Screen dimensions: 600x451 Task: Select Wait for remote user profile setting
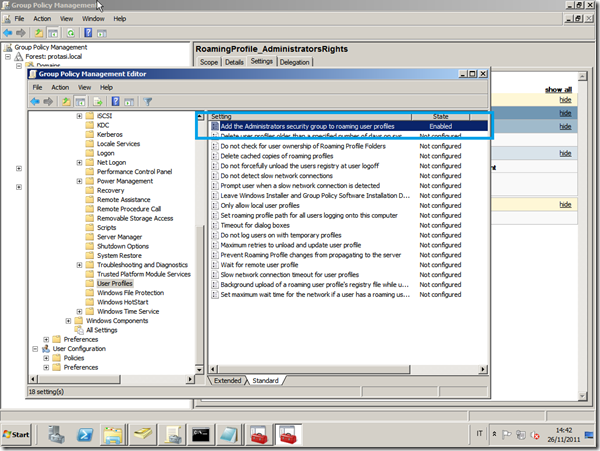tap(259, 265)
